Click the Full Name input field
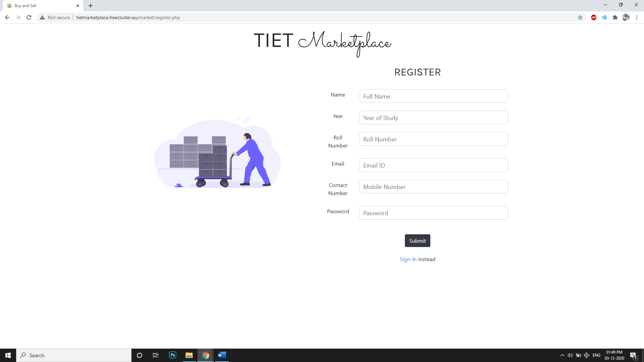Viewport: 644px width, 362px height. [x=433, y=96]
